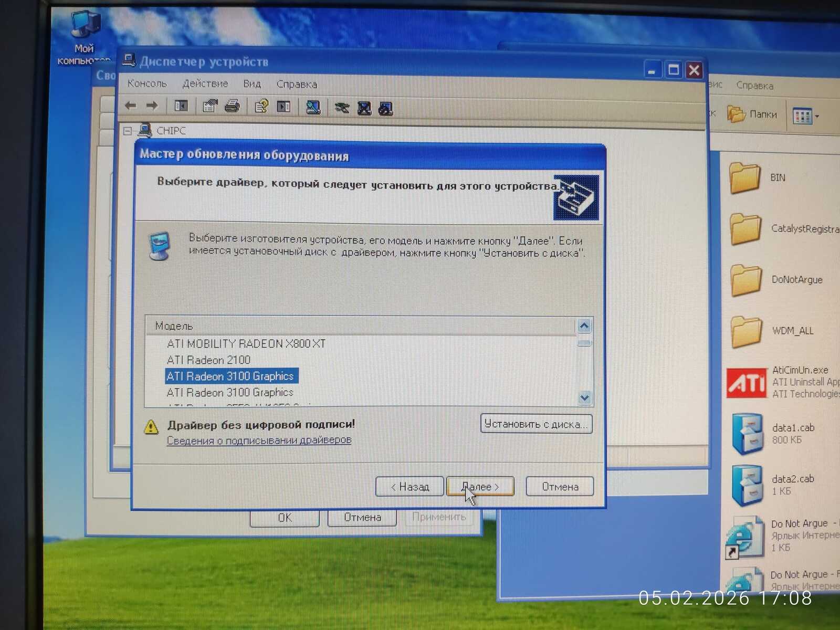The width and height of the screenshot is (840, 630).
Task: Select the Do Not Argue 1 КБ shortcut icon
Action: (744, 537)
